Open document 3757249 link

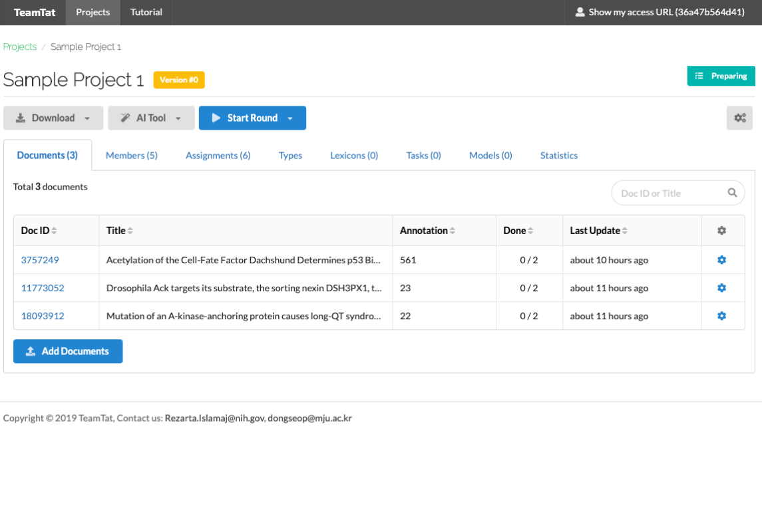pos(40,260)
